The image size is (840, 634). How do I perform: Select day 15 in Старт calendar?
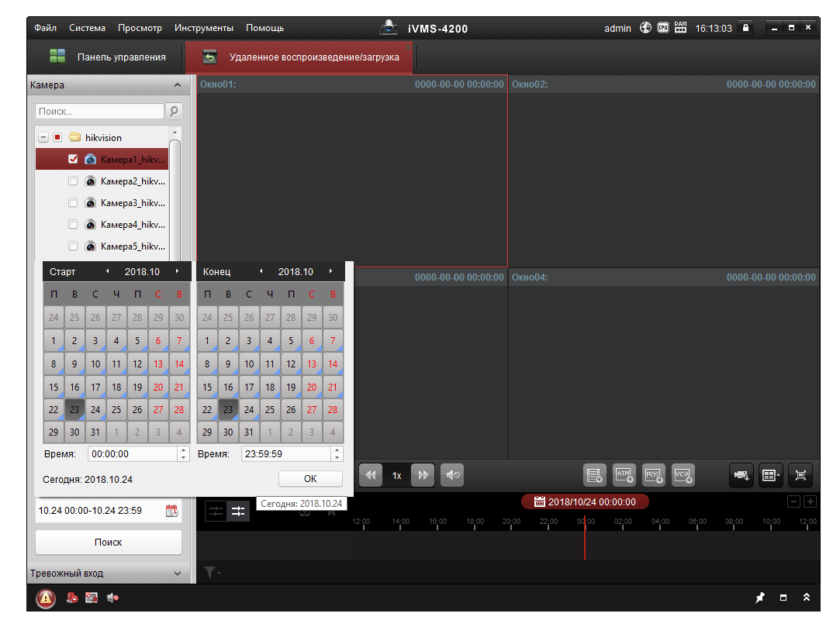pos(54,387)
